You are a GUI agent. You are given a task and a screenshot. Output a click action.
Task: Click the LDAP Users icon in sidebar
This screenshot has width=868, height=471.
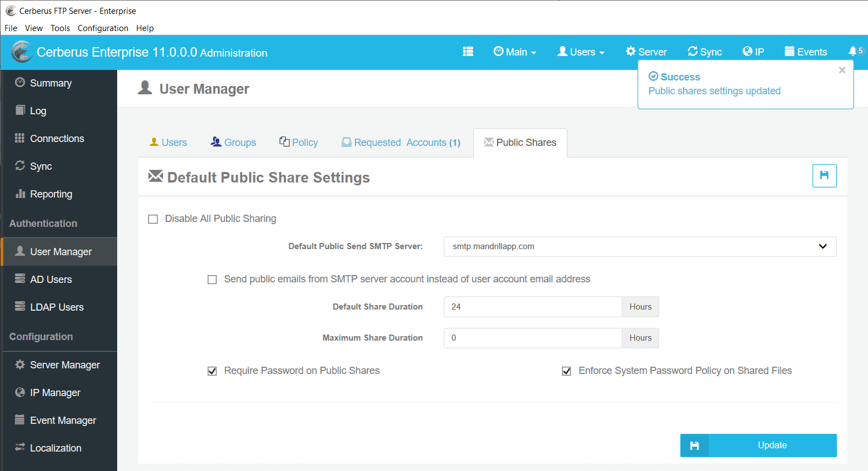(20, 306)
